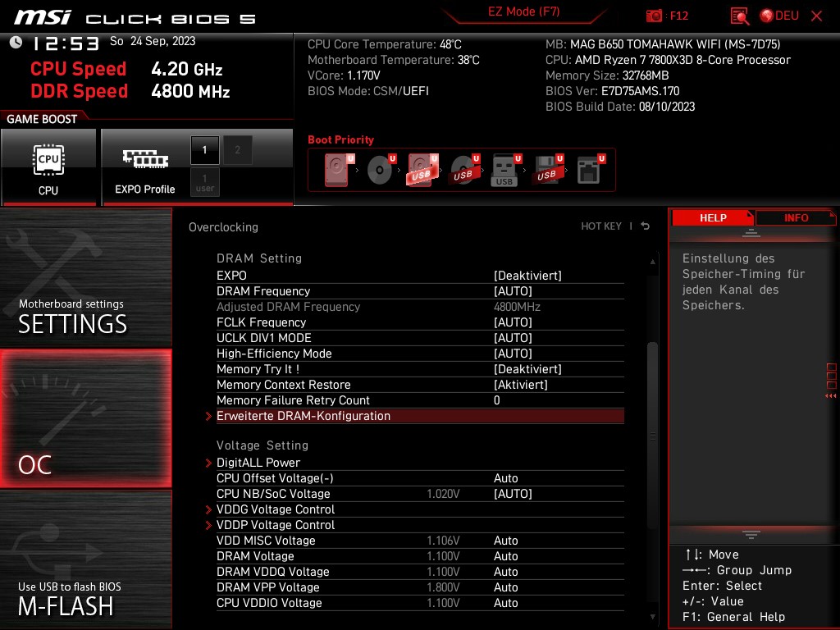Screen dimensions: 840x630
Task: Select the USB hard disk boot device icon
Action: click(x=422, y=170)
